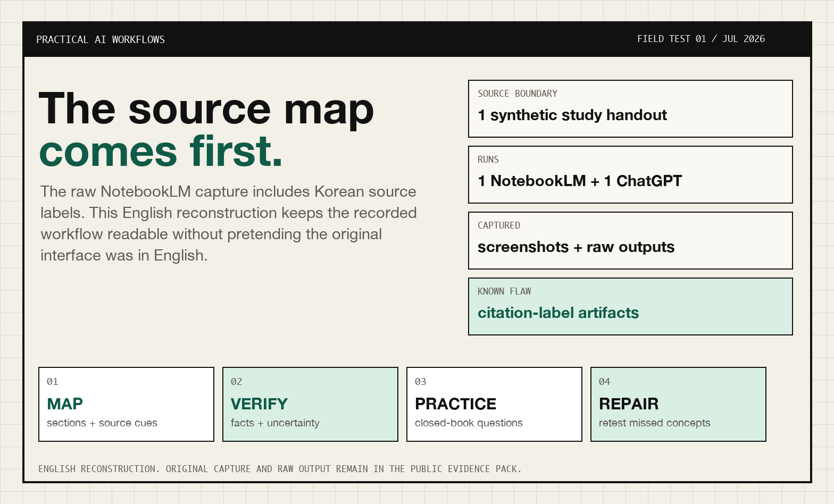Screen dimensions: 834x504
Task: Click the green 'comes first.' headline
Action: 161,151
